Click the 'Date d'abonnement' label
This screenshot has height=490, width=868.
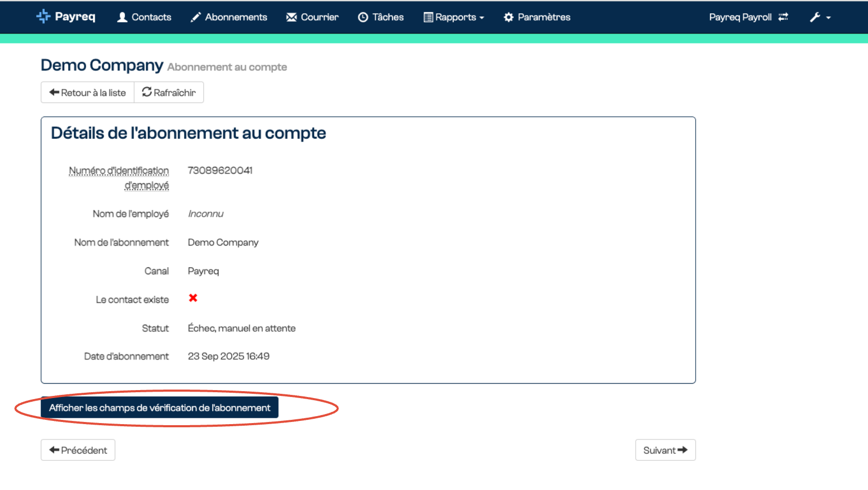tap(127, 356)
